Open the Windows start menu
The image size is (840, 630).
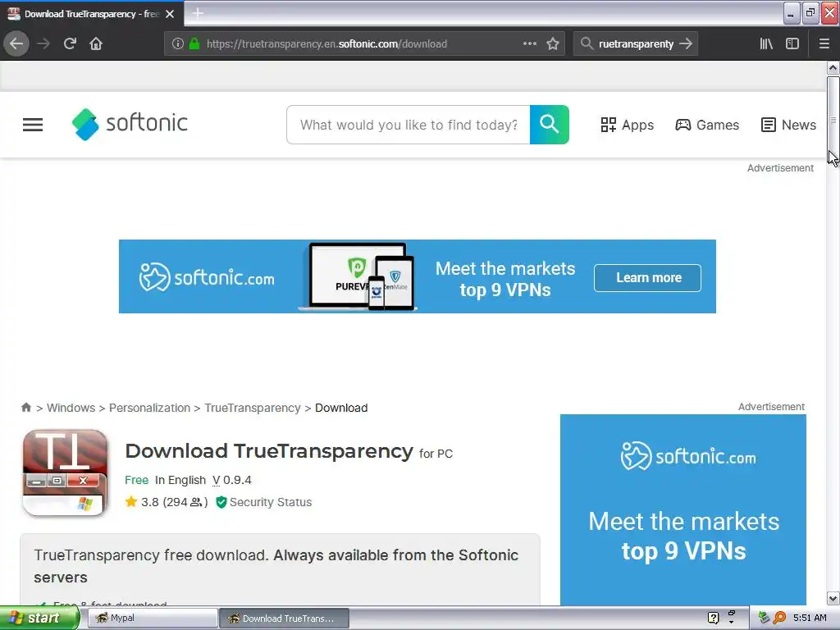click(x=39, y=619)
